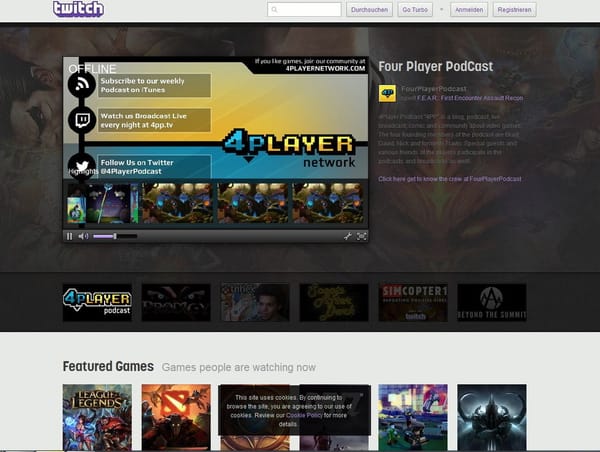Click the Go Turbo button
Viewport: 600px width, 452px height.
[415, 10]
